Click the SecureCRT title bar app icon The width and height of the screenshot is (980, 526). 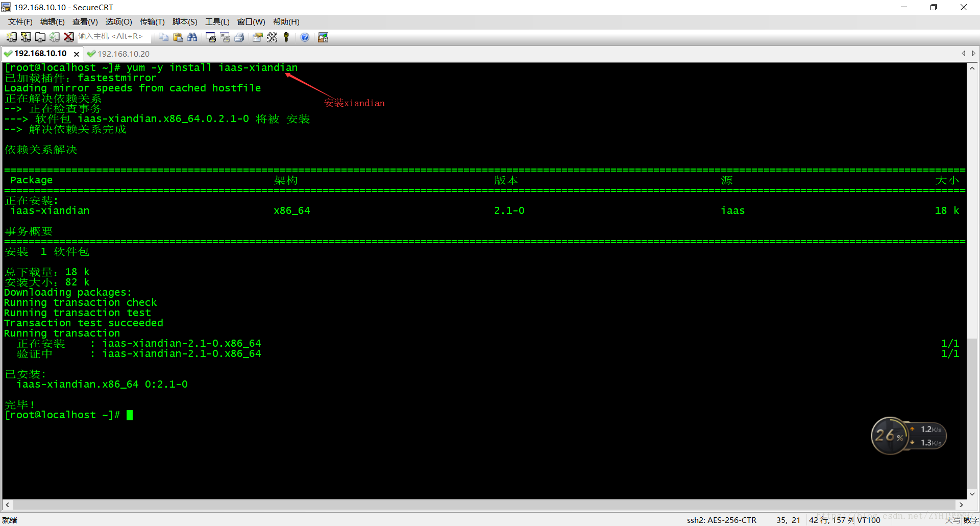(x=6, y=7)
